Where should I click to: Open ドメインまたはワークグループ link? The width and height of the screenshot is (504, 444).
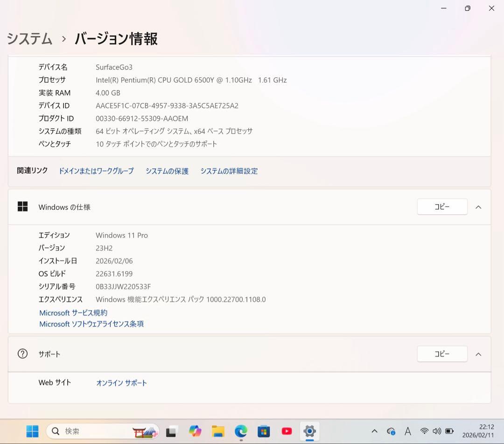point(96,171)
